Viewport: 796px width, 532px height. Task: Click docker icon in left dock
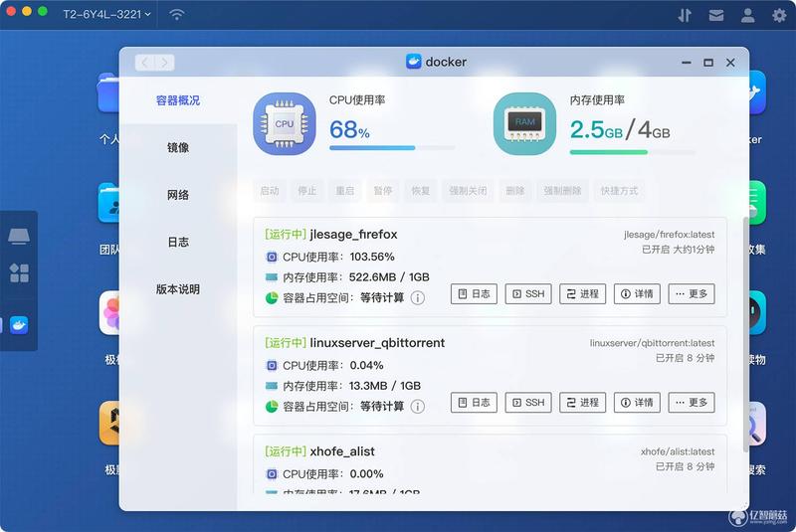coord(19,325)
